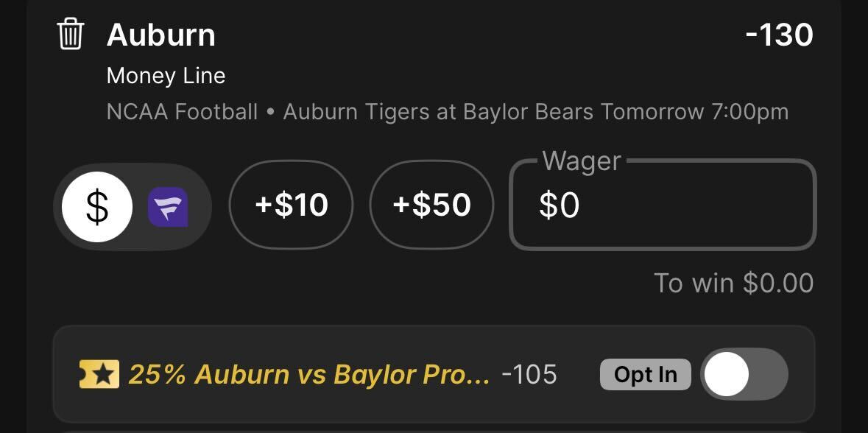
Task: Tap the Money Line bet type label
Action: point(166,76)
